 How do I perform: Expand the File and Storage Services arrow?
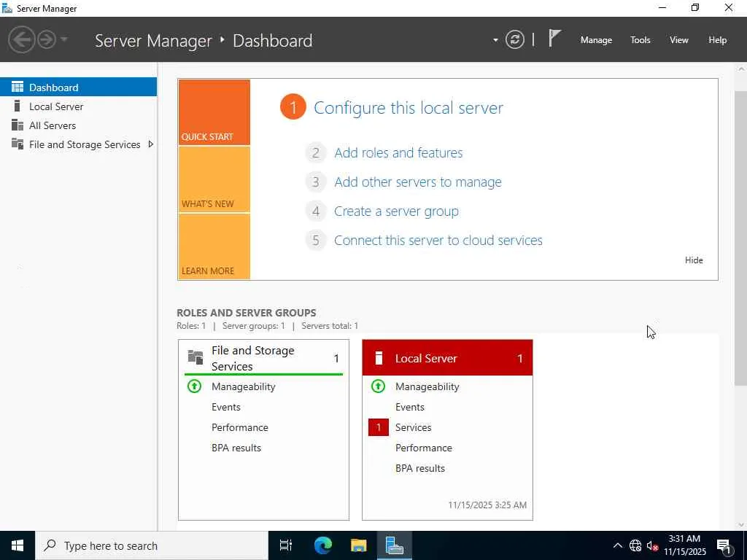150,144
